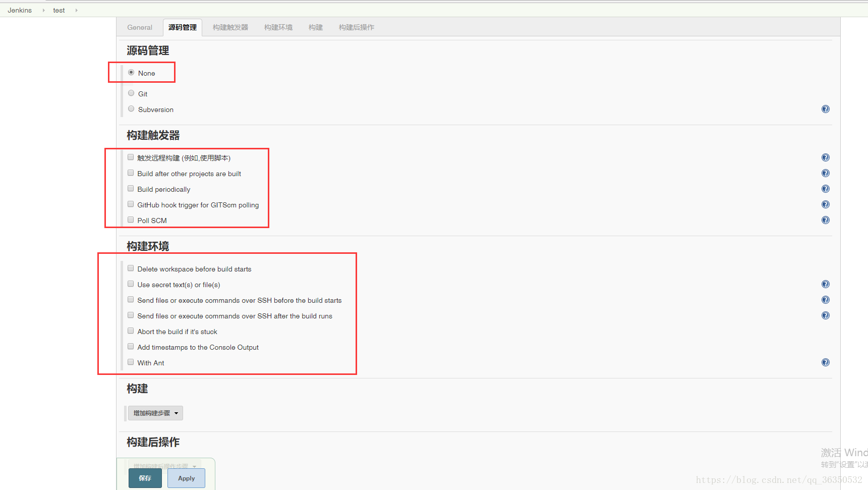
Task: Tick Use secret text(s) or file(s)
Action: click(131, 284)
